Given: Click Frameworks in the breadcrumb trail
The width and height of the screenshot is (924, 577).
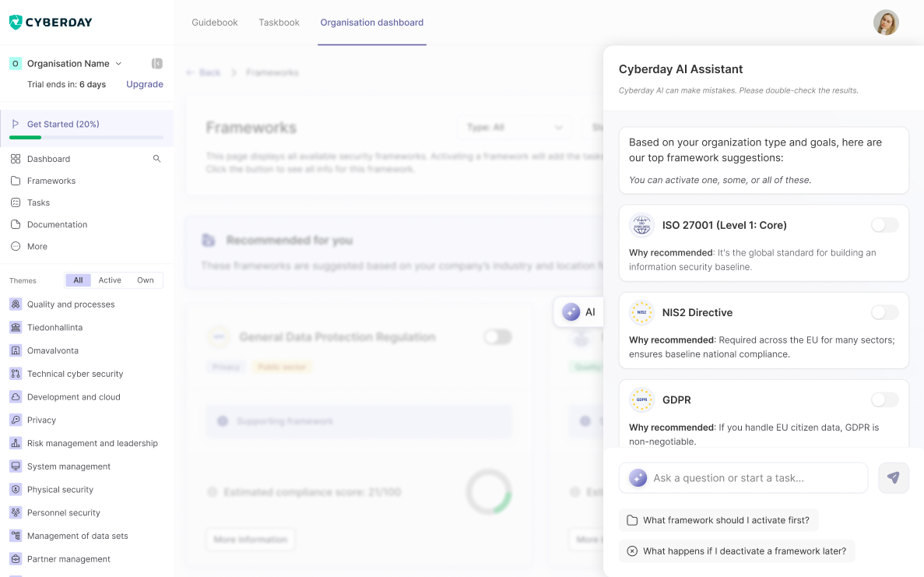Looking at the screenshot, I should coord(272,72).
